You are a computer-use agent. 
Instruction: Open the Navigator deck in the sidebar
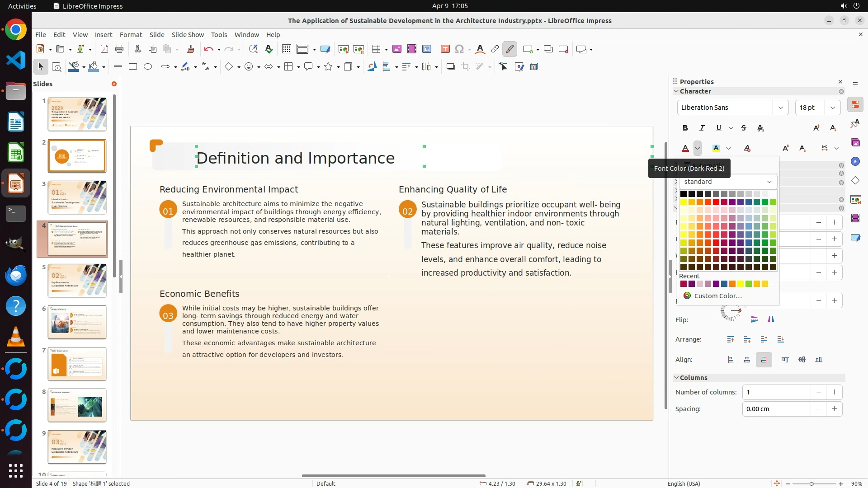tap(855, 162)
